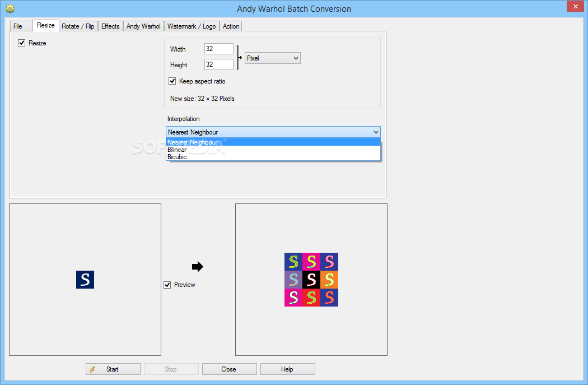Click the Height input field
588x385 pixels.
click(218, 64)
